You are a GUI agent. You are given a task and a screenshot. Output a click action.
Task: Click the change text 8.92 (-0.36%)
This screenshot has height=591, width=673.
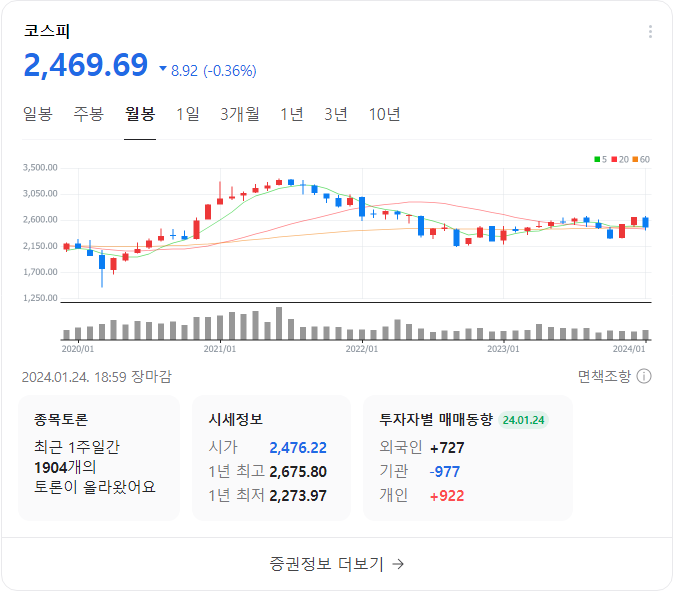click(x=214, y=71)
